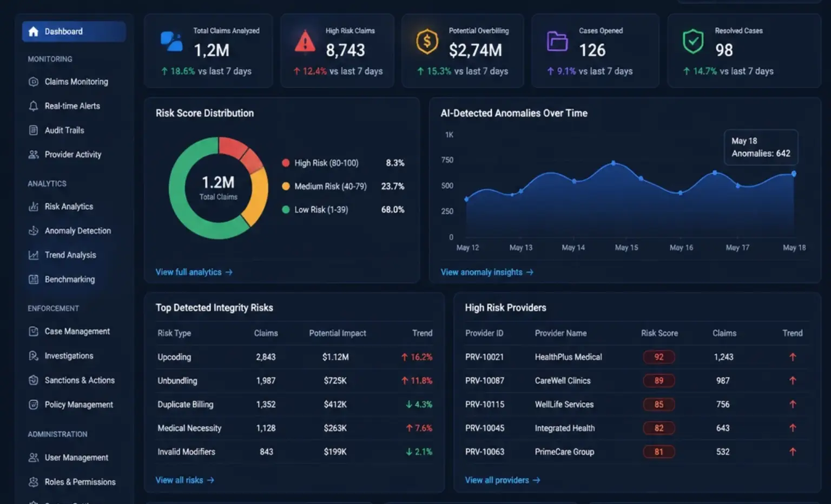Viewport: 831px width, 504px height.
Task: Click the Audit Trails document icon
Action: click(x=34, y=130)
